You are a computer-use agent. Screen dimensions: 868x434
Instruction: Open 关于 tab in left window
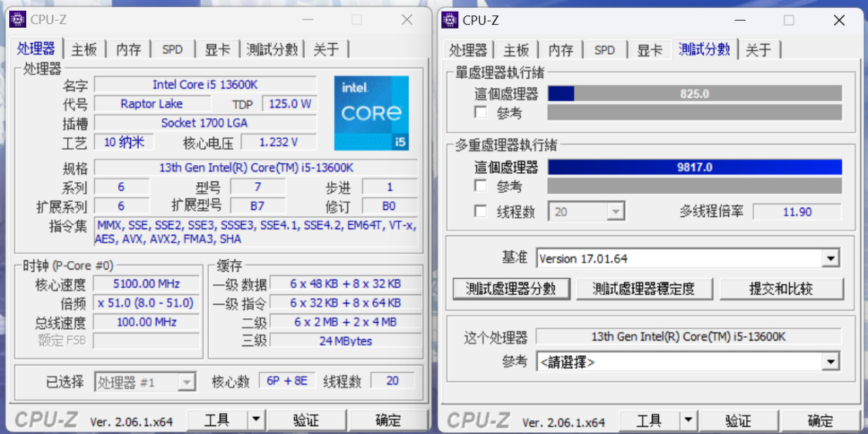click(x=326, y=50)
